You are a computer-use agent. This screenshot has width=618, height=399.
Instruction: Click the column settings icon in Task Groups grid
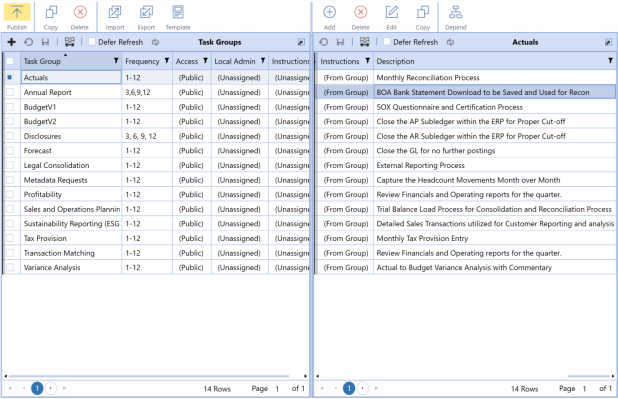70,42
